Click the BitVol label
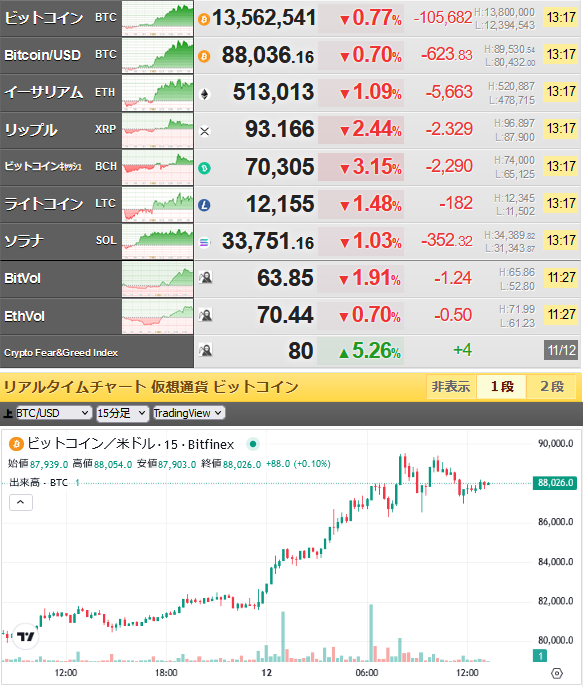The height and width of the screenshot is (687, 583). [22, 278]
